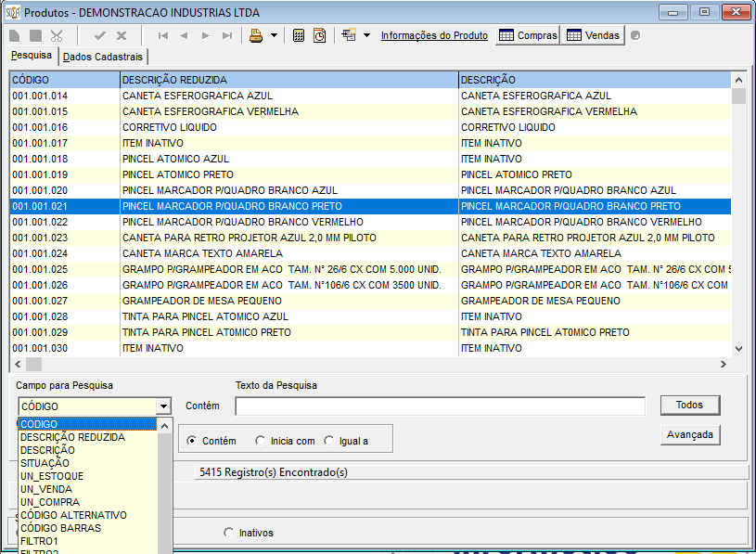756x554 pixels.
Task: Click the DESCRIÇÃO REDUZIDA column header
Action: click(289, 80)
